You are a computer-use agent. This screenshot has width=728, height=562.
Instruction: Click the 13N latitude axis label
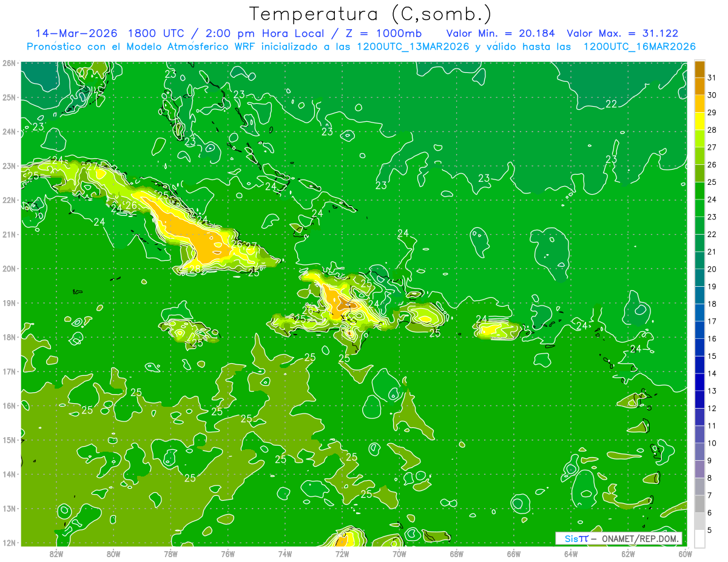(9, 509)
